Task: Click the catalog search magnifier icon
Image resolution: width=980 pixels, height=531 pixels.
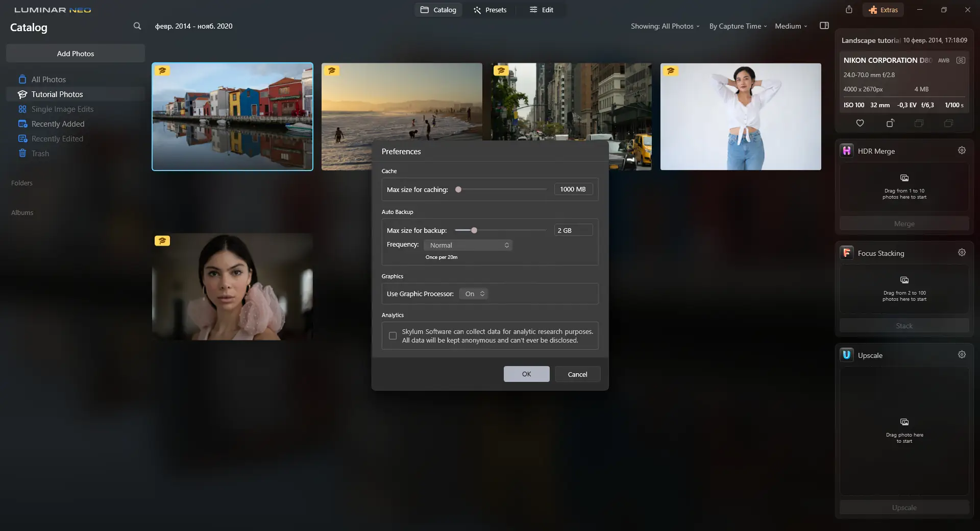Action: click(x=137, y=26)
